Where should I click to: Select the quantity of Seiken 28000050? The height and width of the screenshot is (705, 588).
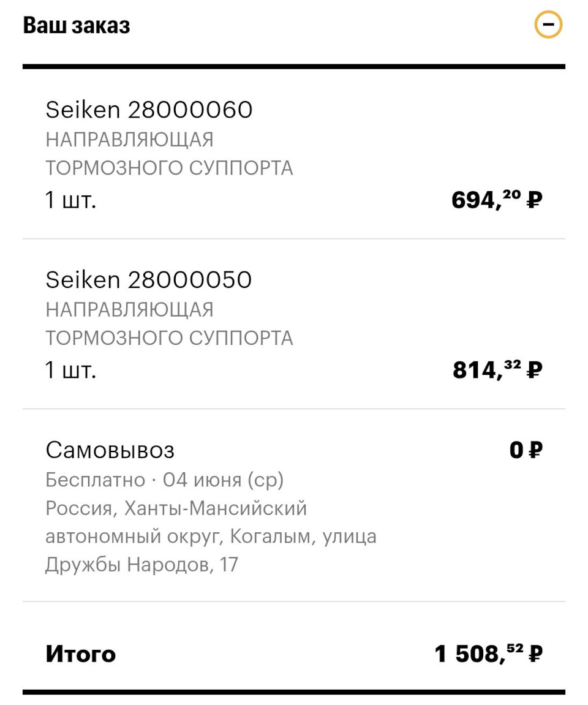tap(70, 371)
